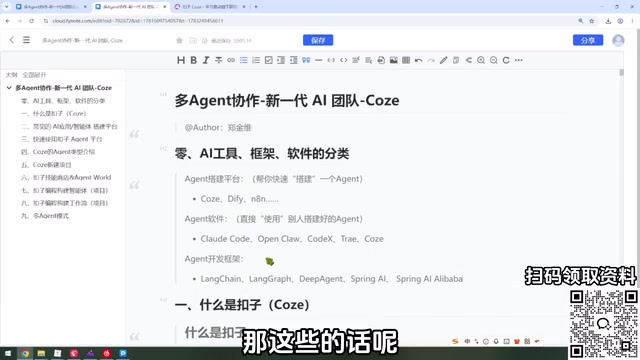The height and width of the screenshot is (360, 640).
Task: Open the browser tab search dropdown arrow
Action: coord(6,7)
